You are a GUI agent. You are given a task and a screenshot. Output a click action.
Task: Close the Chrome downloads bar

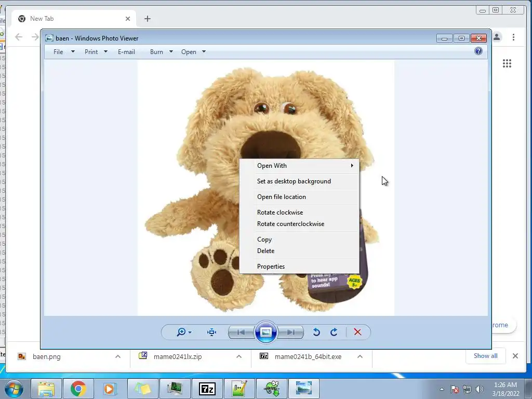click(x=515, y=356)
